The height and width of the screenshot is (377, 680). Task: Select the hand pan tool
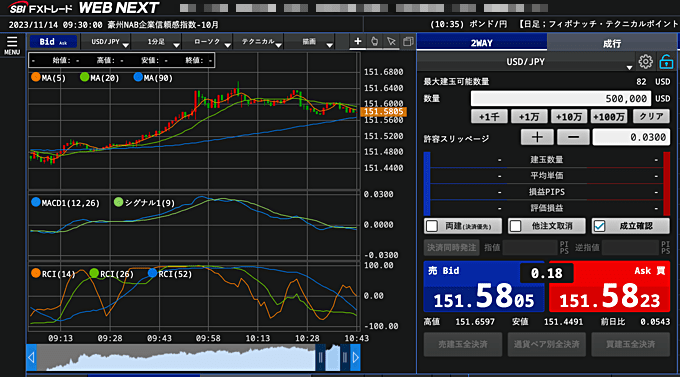click(x=374, y=42)
